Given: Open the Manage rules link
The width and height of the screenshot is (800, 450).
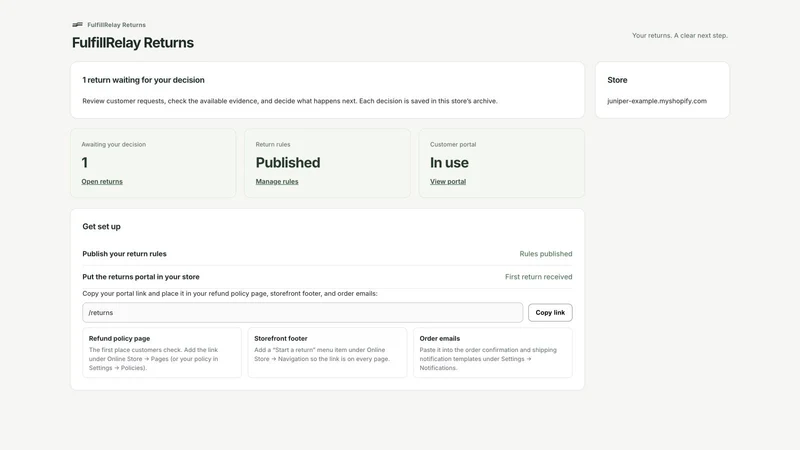Looking at the screenshot, I should (277, 182).
